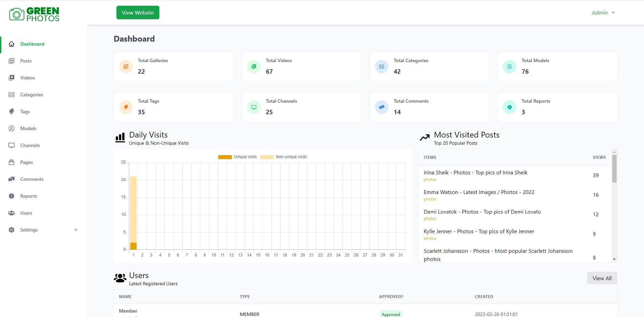Toggle the Non-unique visits legend item

(x=284, y=157)
